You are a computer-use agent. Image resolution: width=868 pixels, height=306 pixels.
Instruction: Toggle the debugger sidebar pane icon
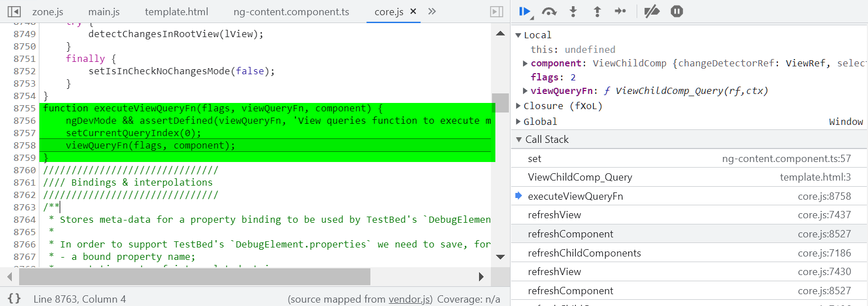[496, 11]
